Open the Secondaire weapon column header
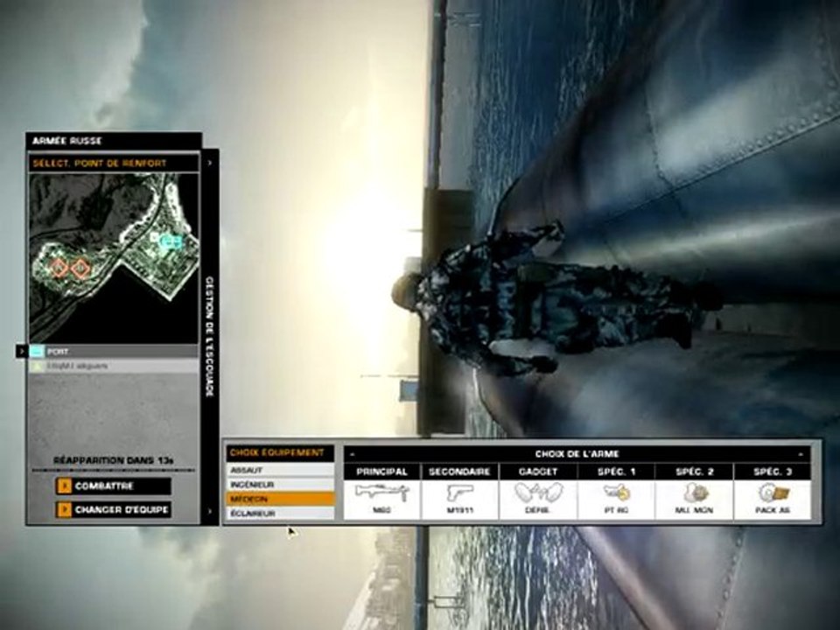 [x=459, y=472]
